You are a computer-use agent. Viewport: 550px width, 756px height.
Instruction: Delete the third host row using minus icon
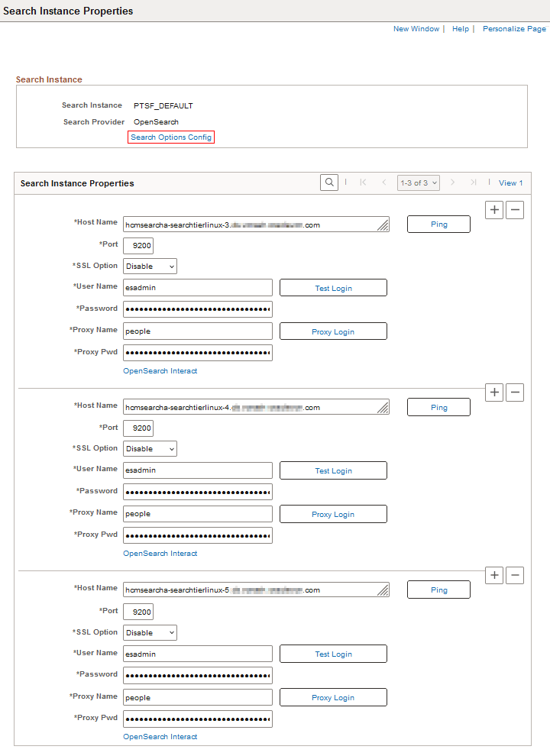515,575
